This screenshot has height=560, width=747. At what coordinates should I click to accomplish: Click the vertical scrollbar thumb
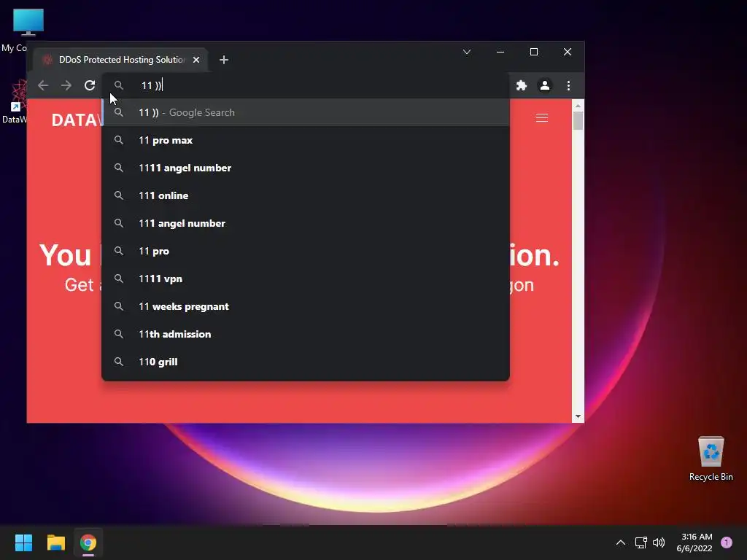click(578, 120)
